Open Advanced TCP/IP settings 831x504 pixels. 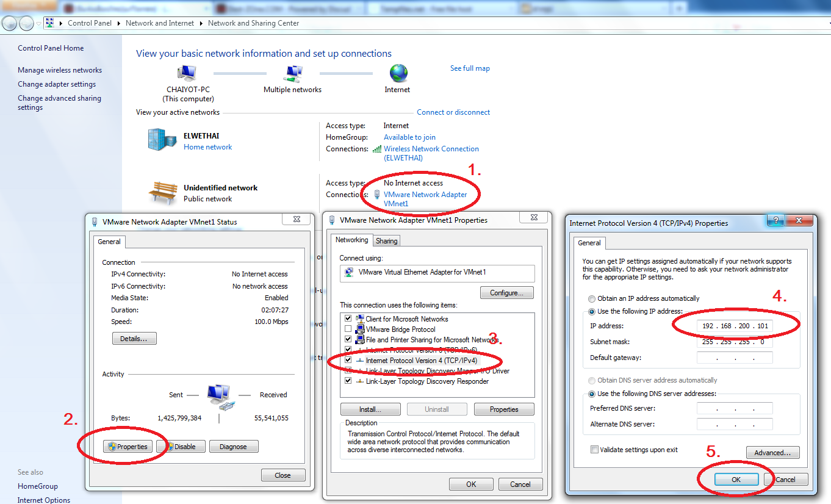point(772,453)
